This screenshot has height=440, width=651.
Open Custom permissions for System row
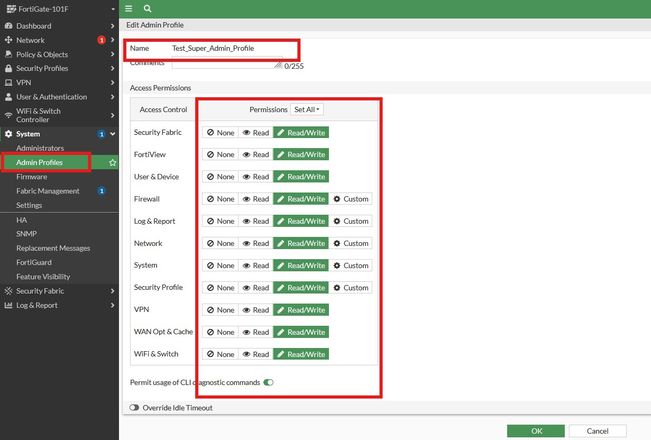pos(351,265)
